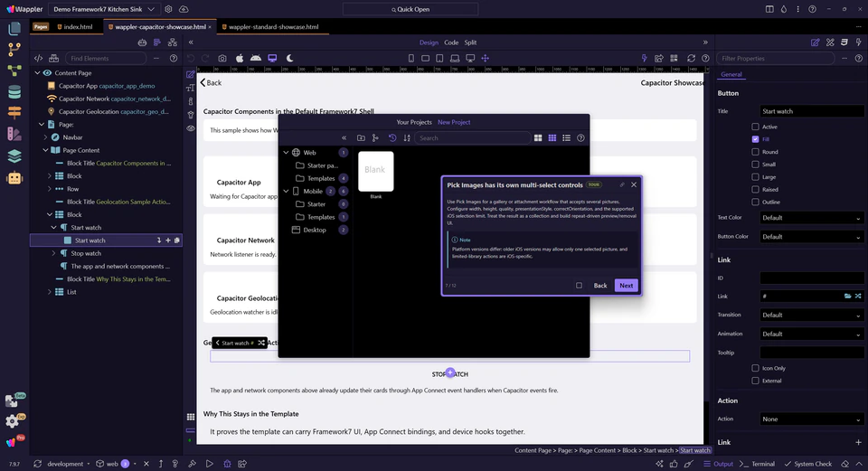Click the Filter Properties field

pyautogui.click(x=775, y=58)
